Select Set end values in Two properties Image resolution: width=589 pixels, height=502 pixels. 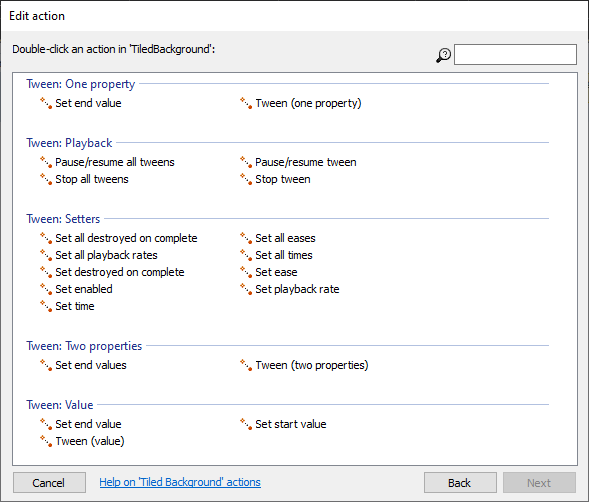click(91, 365)
